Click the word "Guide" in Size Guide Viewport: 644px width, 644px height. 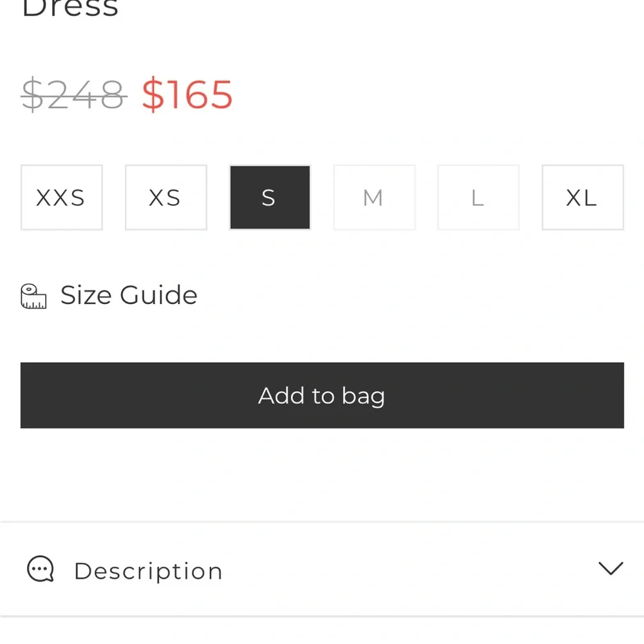158,296
